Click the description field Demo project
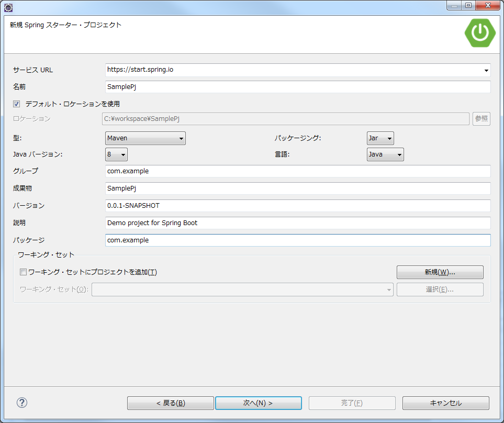Image resolution: width=504 pixels, height=423 pixels. [298, 223]
